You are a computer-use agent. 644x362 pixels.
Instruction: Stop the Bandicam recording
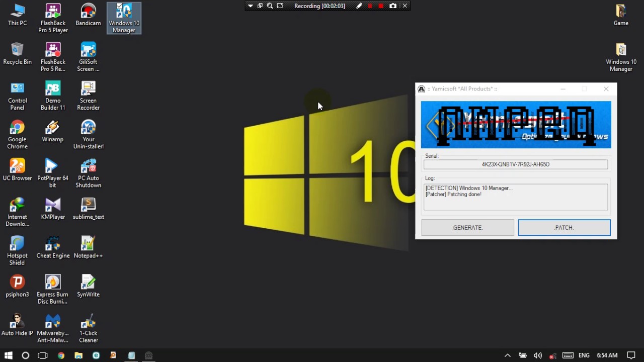tap(381, 6)
